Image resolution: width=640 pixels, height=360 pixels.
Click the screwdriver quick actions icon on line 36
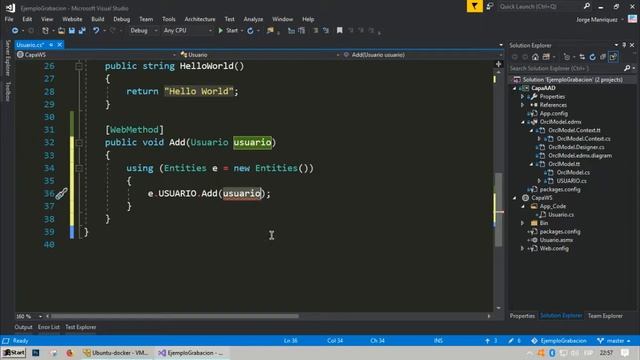(61, 194)
